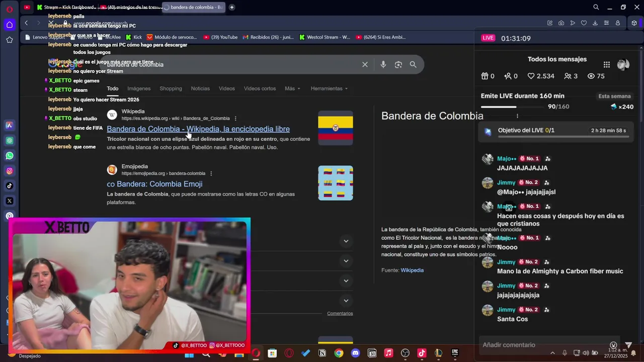This screenshot has width=644, height=362.
Task: Go back using browser back arrow
Action: coord(26,23)
